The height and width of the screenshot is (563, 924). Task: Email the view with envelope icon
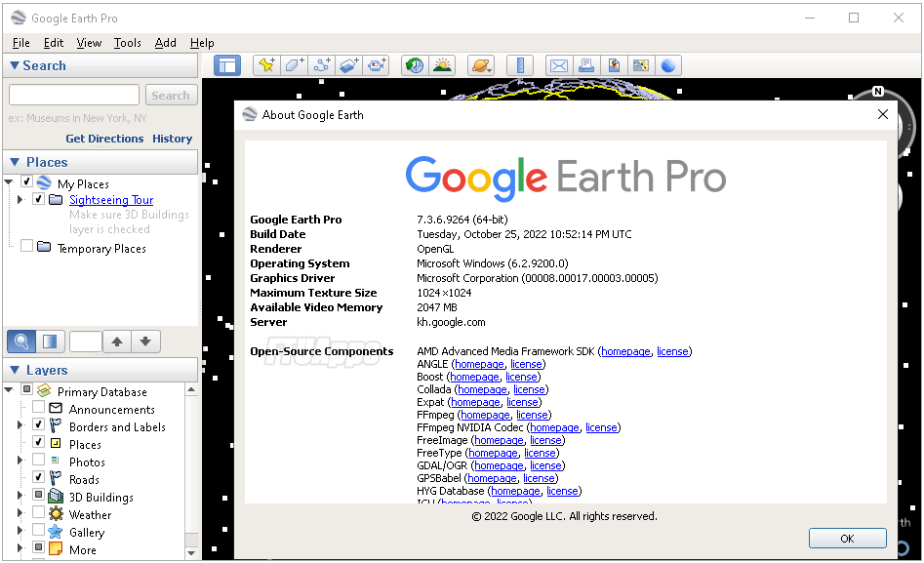click(559, 65)
